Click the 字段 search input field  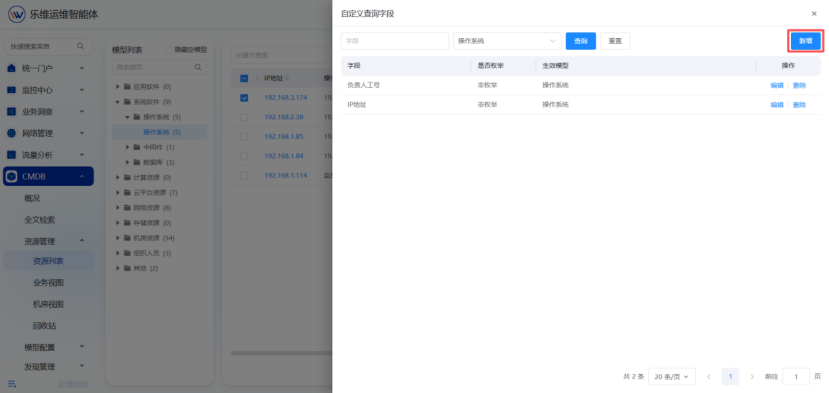click(x=395, y=41)
